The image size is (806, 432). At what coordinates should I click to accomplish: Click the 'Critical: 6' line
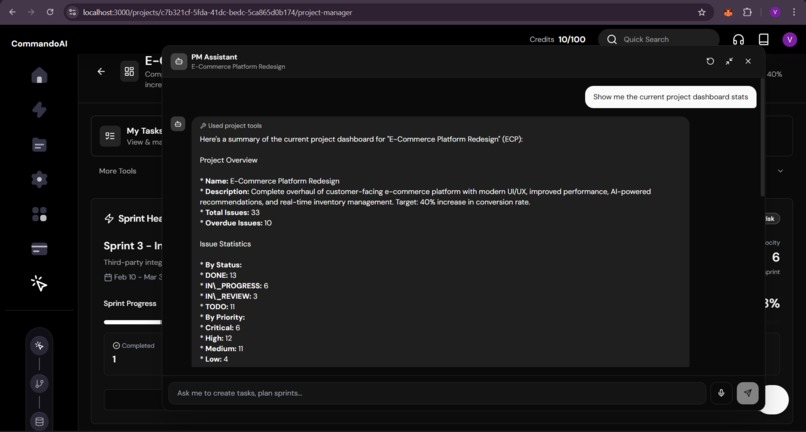(x=220, y=328)
